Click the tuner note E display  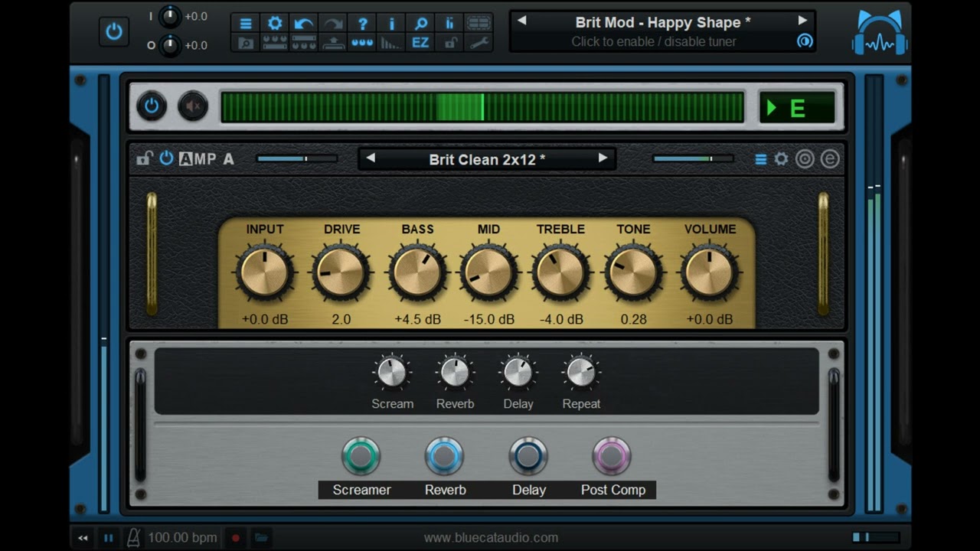point(797,108)
